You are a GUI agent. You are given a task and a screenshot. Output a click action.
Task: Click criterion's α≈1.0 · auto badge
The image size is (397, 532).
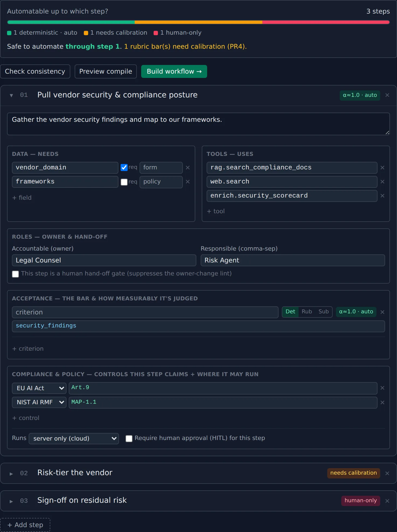click(x=356, y=312)
